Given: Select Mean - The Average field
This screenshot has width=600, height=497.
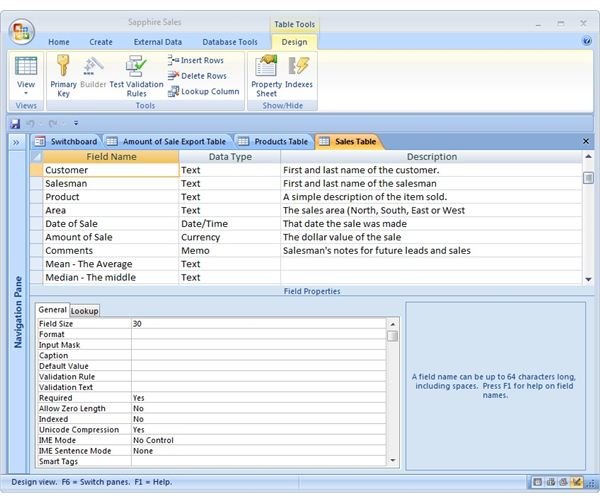Looking at the screenshot, I should [x=111, y=264].
